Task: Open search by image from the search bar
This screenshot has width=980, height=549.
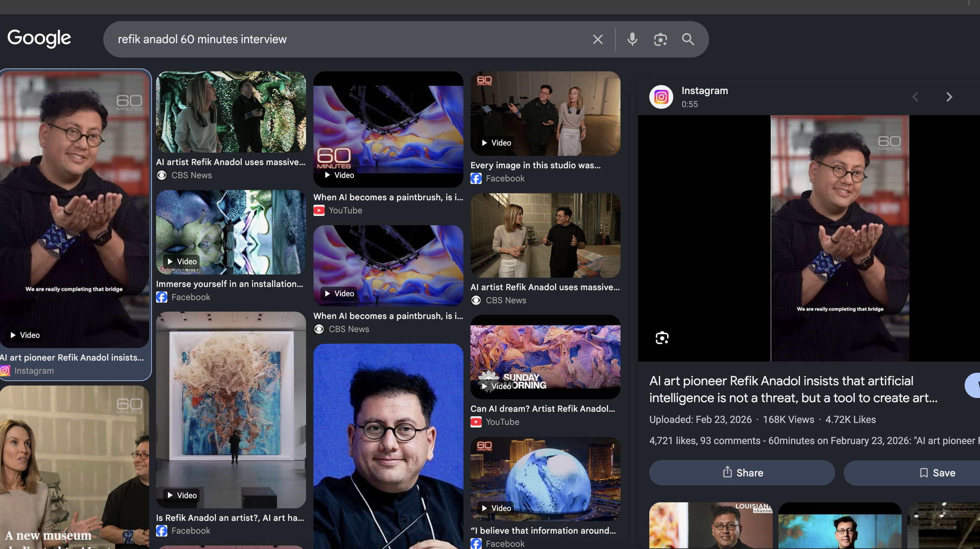Action: coord(661,39)
